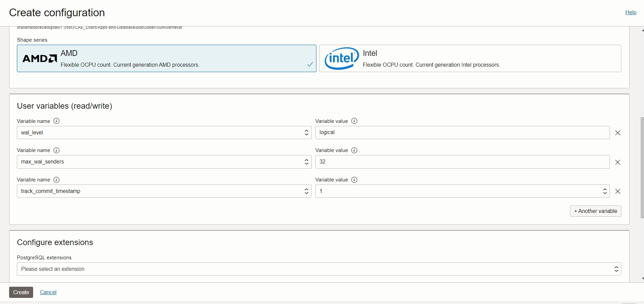This screenshot has width=644, height=304.
Task: Click the logical variable value field
Action: click(462, 133)
